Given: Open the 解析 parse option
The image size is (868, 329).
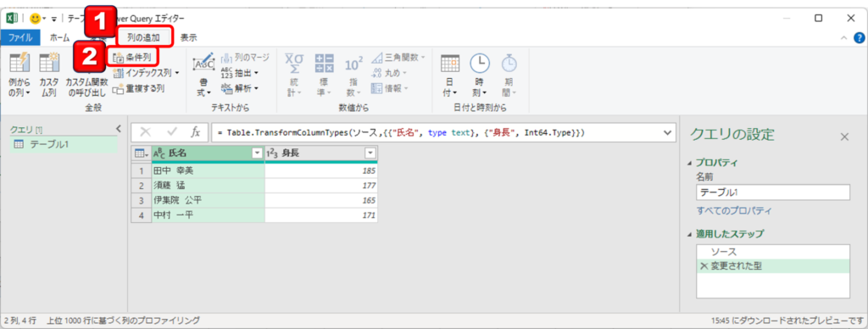Looking at the screenshot, I should click(240, 88).
